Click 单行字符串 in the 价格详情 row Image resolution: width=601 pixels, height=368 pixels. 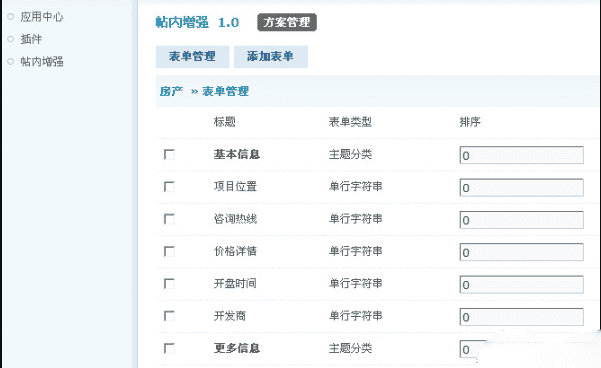[356, 251]
